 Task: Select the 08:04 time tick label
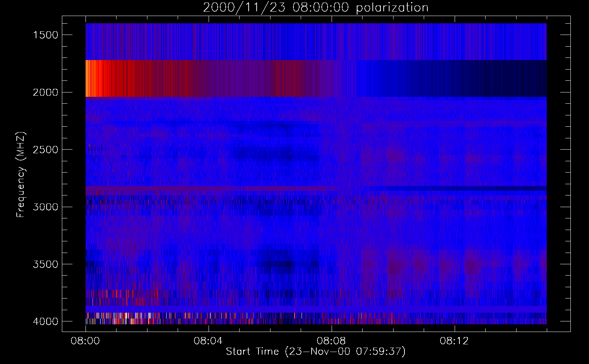point(208,341)
